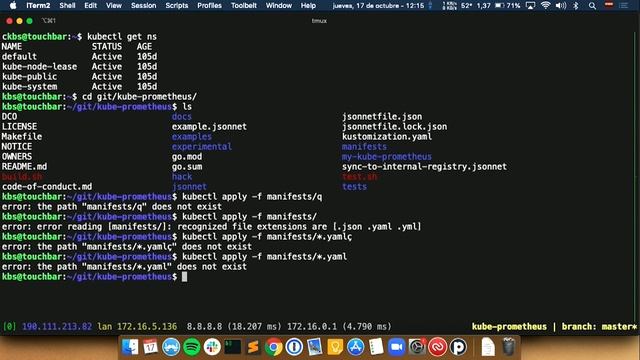Click 'branch: master' in tmux status bar
640x360 pixels.
[599, 327]
